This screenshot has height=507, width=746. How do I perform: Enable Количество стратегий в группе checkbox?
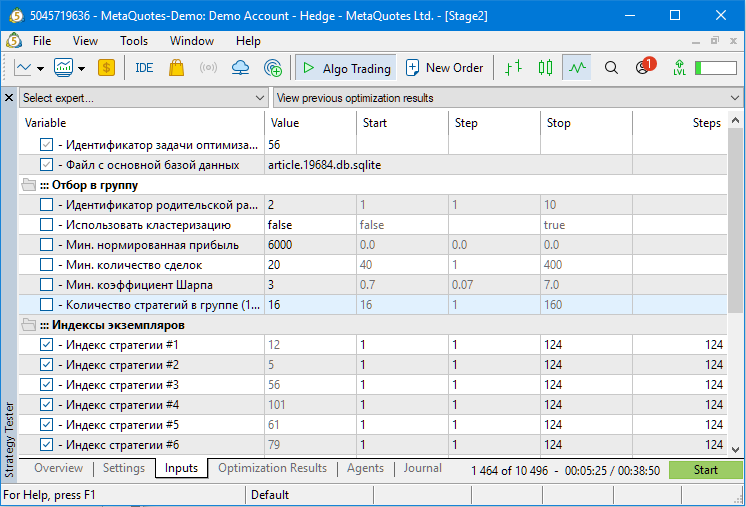click(x=46, y=304)
